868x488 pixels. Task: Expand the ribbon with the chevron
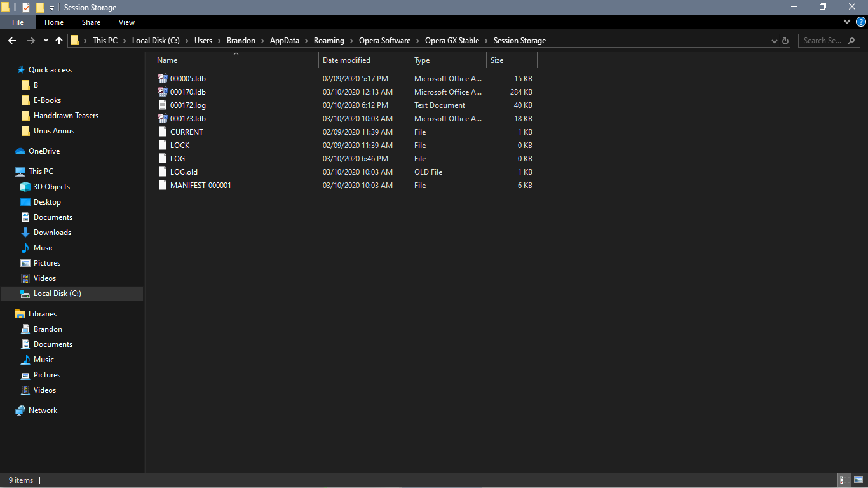(x=847, y=22)
